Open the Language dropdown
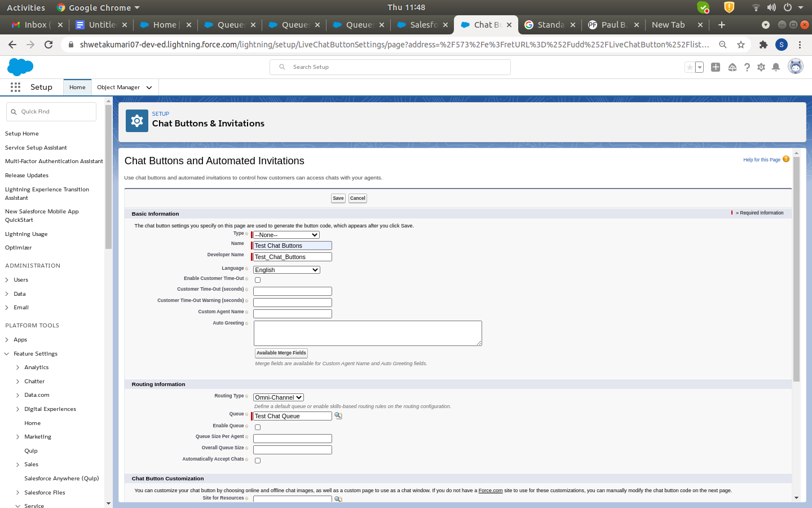This screenshot has width=812, height=508. (286, 270)
